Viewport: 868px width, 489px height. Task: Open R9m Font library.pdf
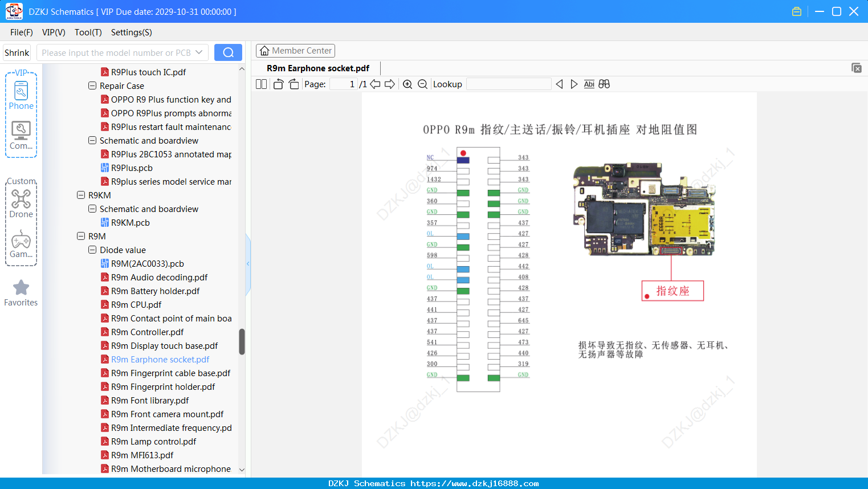[x=150, y=401]
